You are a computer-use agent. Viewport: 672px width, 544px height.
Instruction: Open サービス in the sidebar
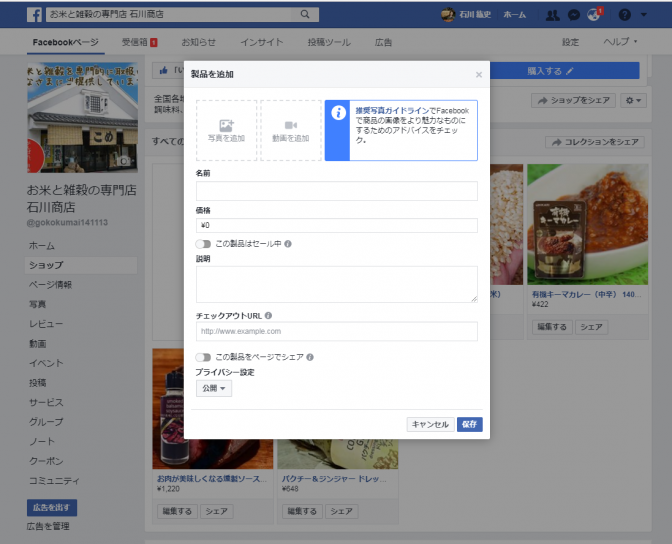(x=46, y=402)
